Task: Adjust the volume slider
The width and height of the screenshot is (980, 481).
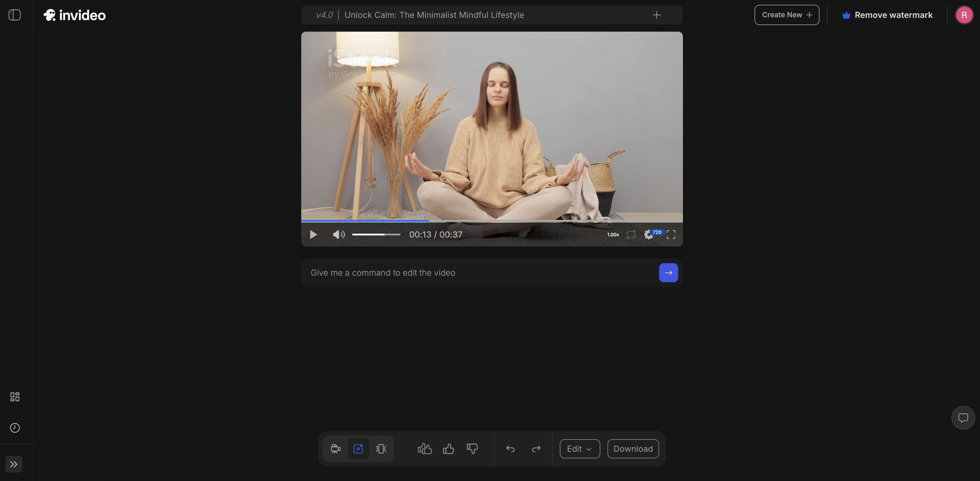Action: 377,235
